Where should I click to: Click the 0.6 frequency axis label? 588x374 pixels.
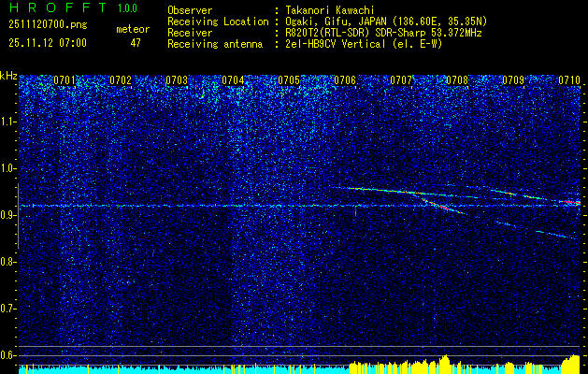pyautogui.click(x=7, y=355)
